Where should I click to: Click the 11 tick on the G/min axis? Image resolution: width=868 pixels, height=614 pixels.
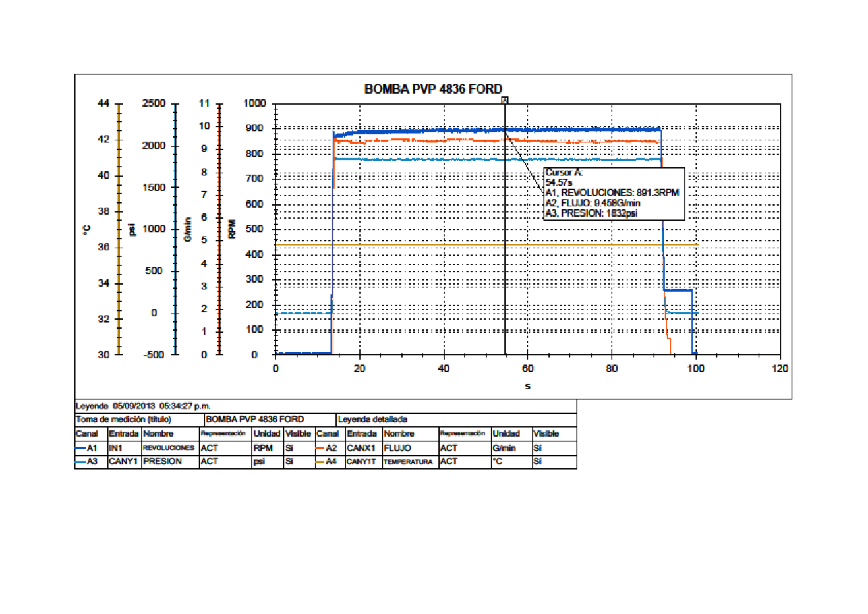[x=204, y=103]
